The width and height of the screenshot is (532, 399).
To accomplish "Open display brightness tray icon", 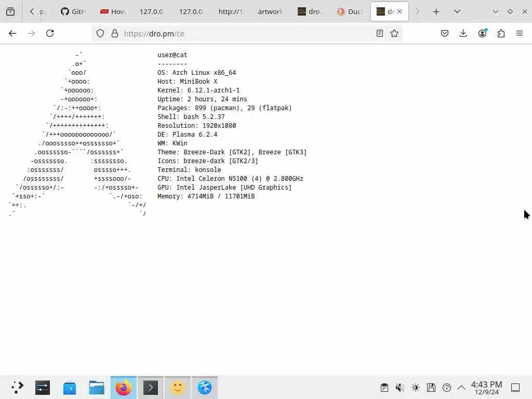I will click(416, 388).
